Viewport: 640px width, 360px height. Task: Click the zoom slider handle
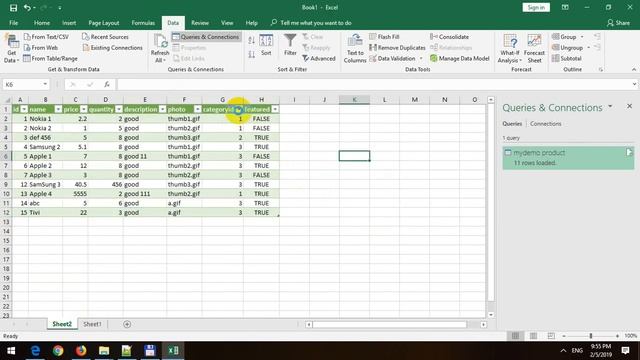tap(591, 336)
